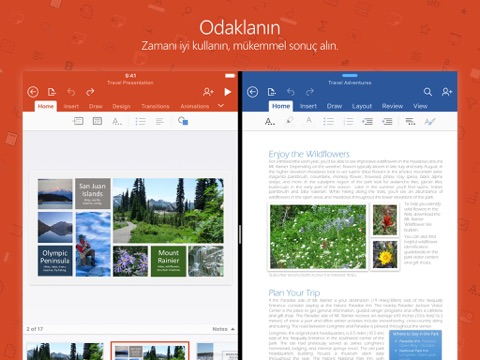Screen dimensions: 480x360
Task: Select the highlighted second slide thumbnail
Action: click(150, 351)
